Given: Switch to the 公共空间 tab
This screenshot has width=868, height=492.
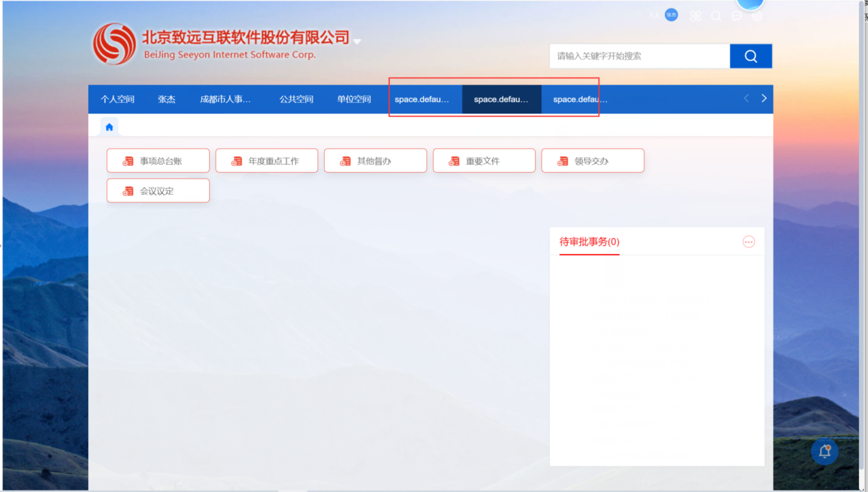Looking at the screenshot, I should click(296, 99).
